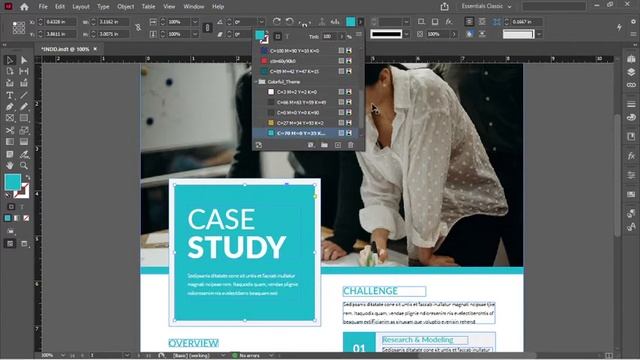Select the Zoom magnifier tool

pos(24,165)
